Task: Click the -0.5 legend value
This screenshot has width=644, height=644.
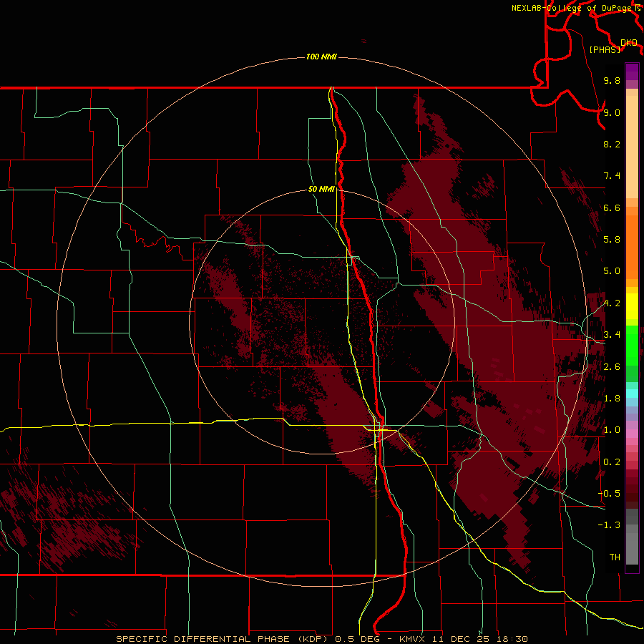Action: [x=609, y=494]
